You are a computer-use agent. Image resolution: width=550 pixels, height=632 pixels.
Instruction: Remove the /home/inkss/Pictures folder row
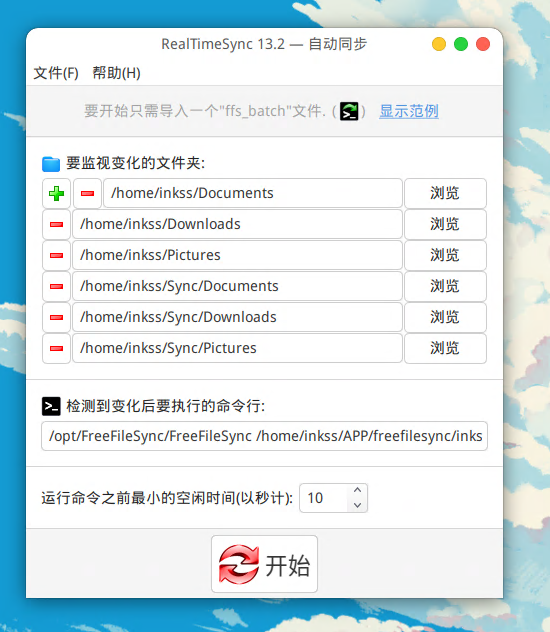[x=56, y=256]
